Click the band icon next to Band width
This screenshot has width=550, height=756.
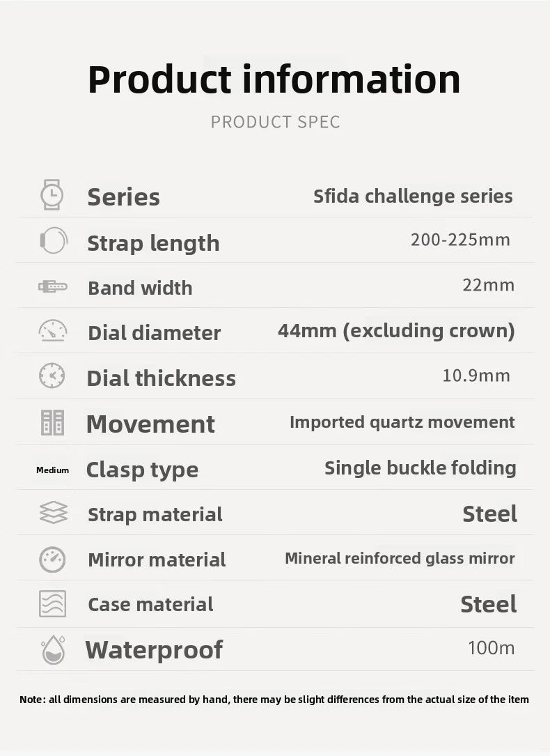point(53,286)
